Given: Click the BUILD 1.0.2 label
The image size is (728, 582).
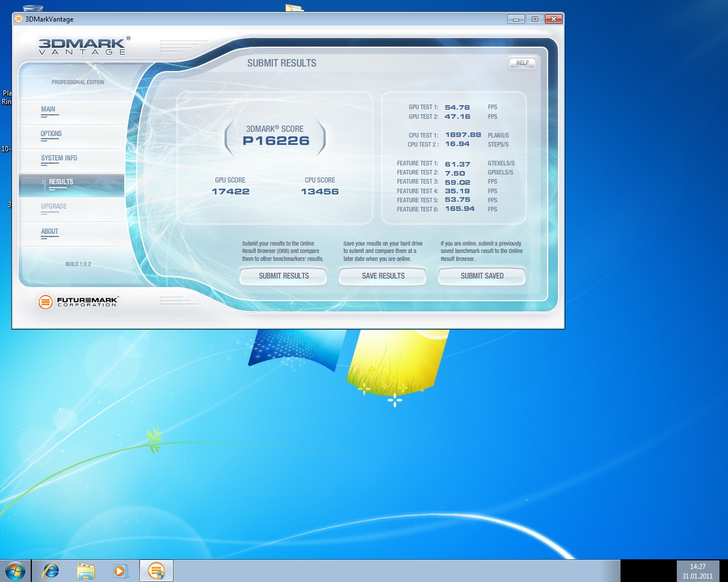Looking at the screenshot, I should [x=78, y=264].
